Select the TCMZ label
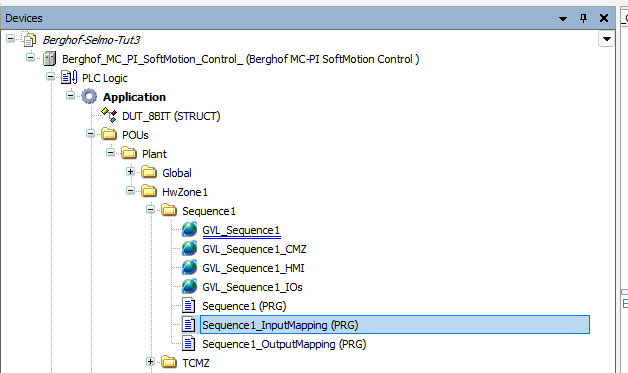The width and height of the screenshot is (628, 373). 196,363
